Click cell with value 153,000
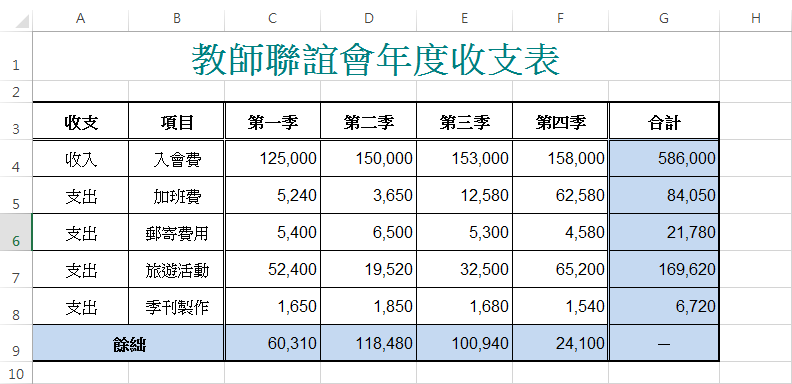The image size is (792, 384). 465,159
